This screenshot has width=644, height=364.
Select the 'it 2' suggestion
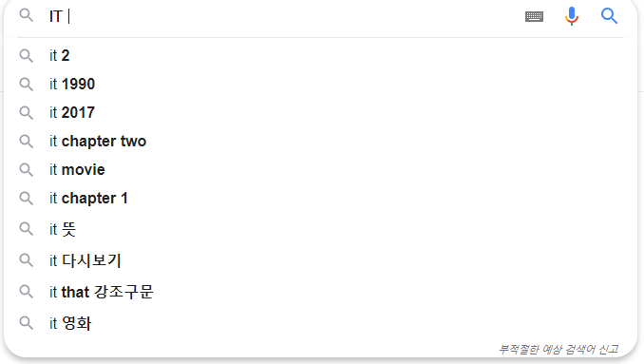(320, 55)
